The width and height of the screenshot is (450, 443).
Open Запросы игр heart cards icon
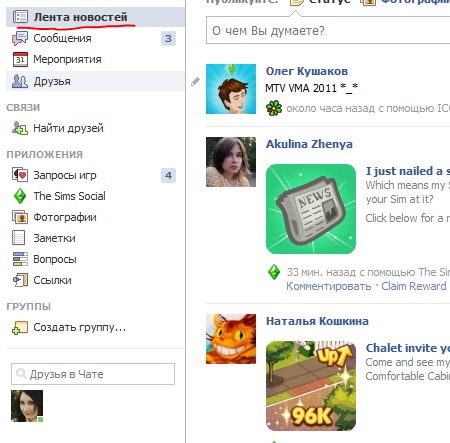pyautogui.click(x=20, y=175)
